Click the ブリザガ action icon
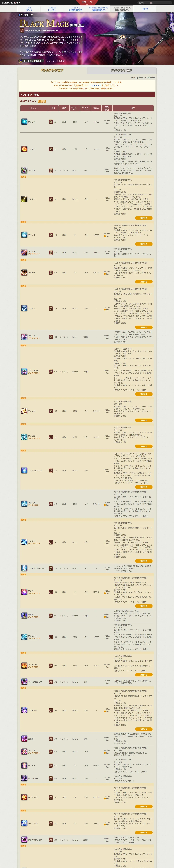This screenshot has width=174, height=868. (x=24, y=437)
